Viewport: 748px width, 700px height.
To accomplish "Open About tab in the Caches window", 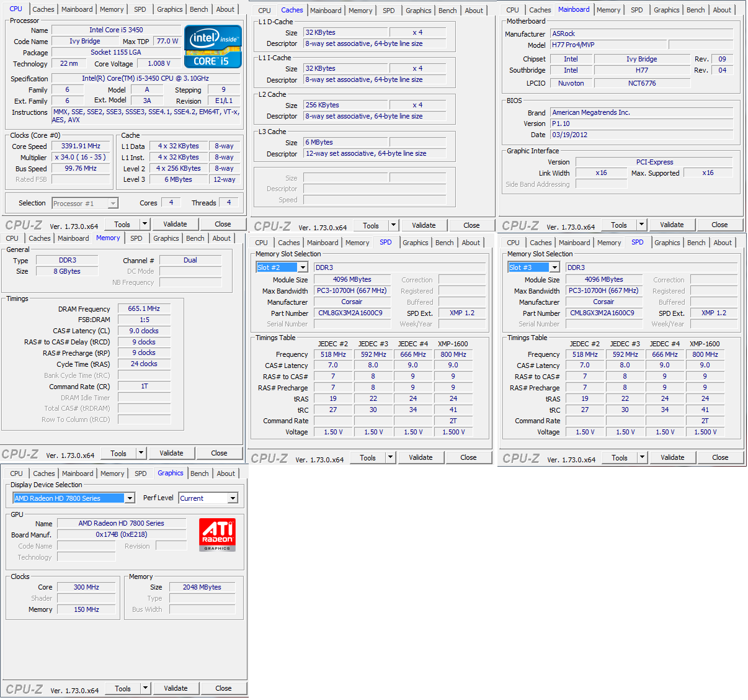I will [474, 11].
